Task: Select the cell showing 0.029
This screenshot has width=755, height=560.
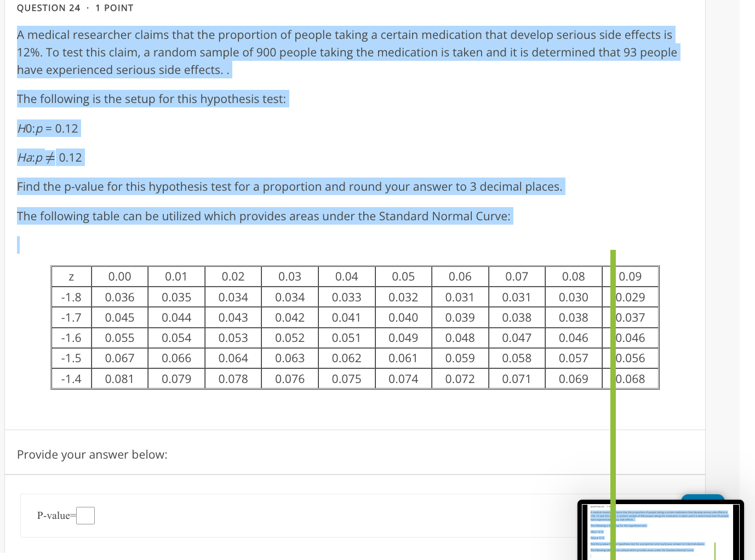Action: (630, 297)
